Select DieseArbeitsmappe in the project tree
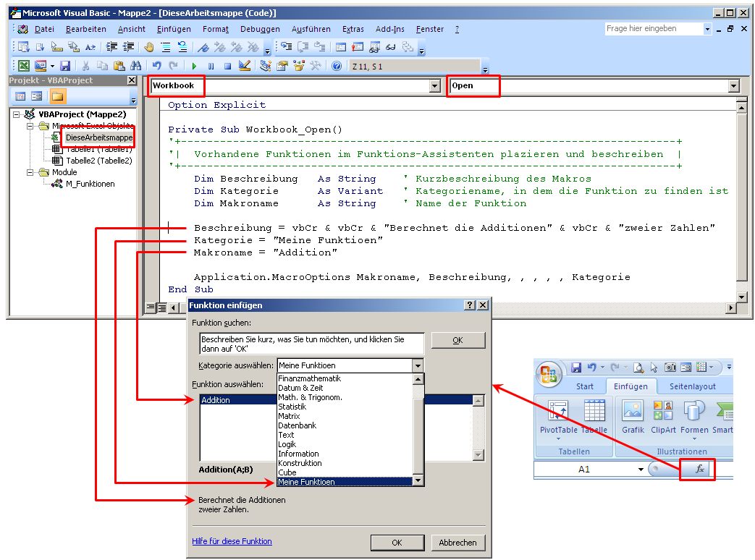755x560 pixels. pos(98,137)
